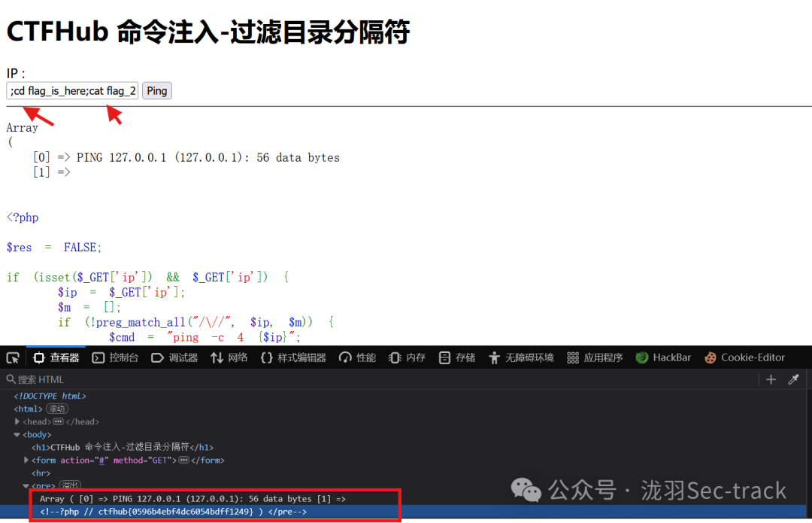
Task: Switch to the 应用程序 application tab
Action: pyautogui.click(x=595, y=357)
